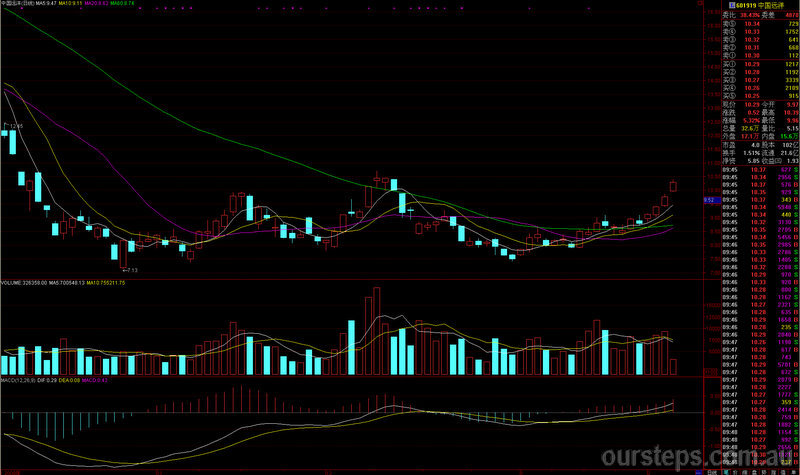Viewport: 800px width, 475px height.
Task: Click the MA5 9.47 indicator label
Action: (46, 3)
